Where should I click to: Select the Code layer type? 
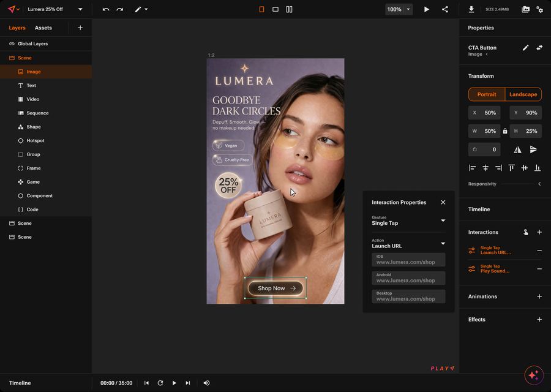point(46,209)
